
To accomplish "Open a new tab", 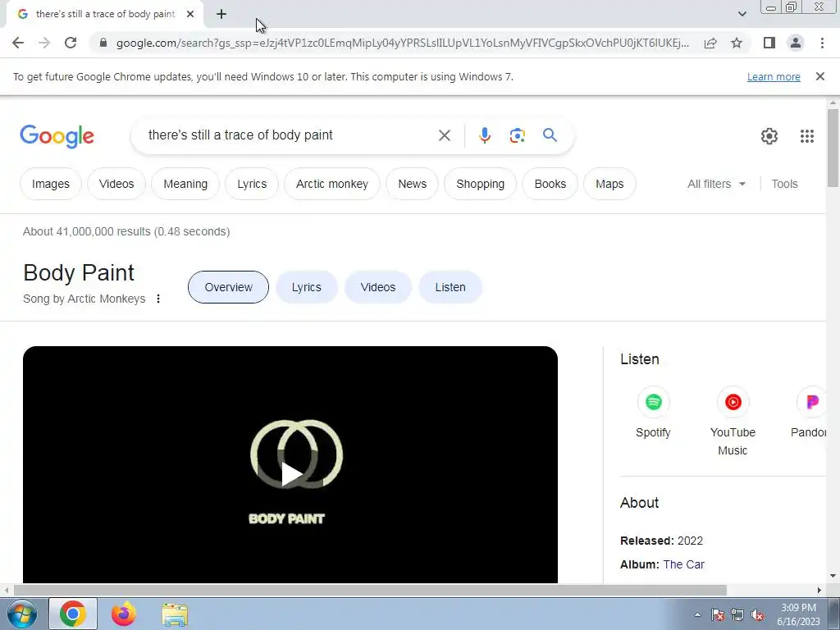I will (x=221, y=14).
